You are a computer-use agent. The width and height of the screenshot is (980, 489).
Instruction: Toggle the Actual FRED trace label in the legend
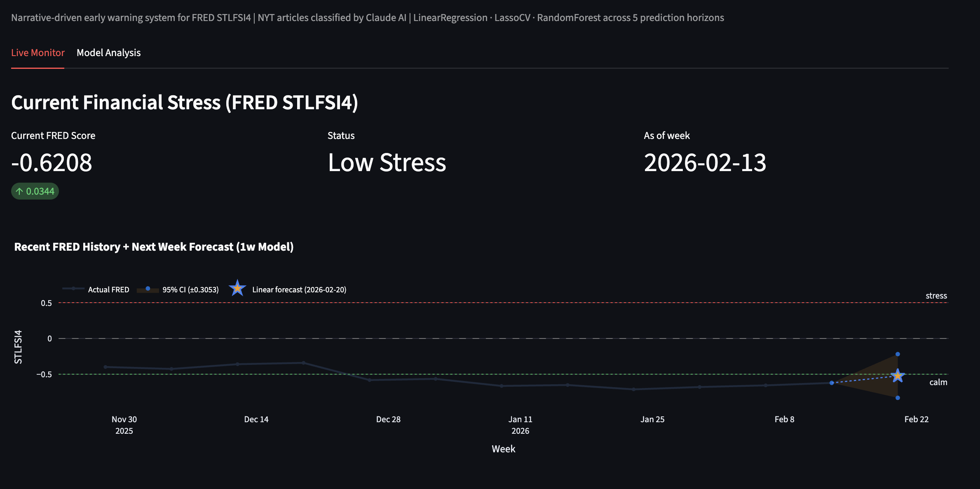[108, 290]
